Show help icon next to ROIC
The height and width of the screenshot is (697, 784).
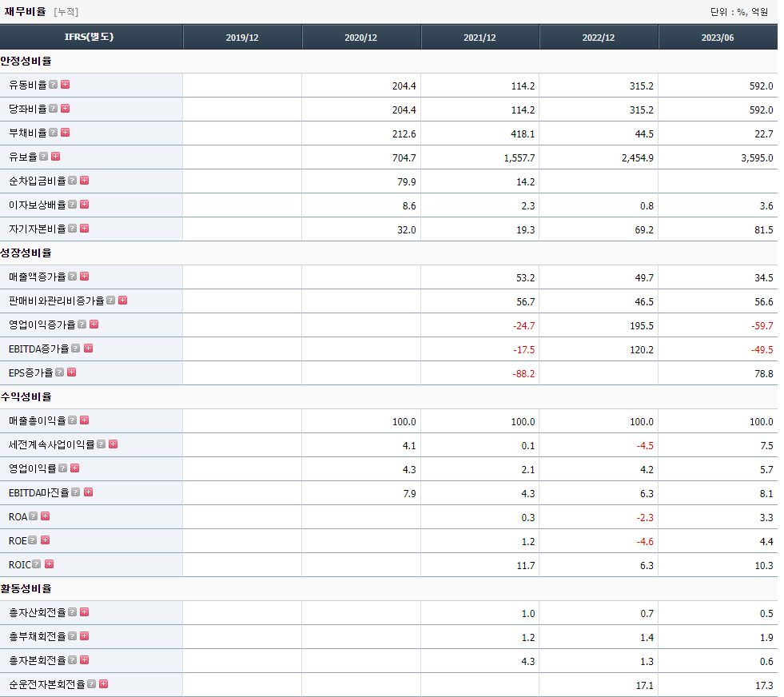[37, 564]
